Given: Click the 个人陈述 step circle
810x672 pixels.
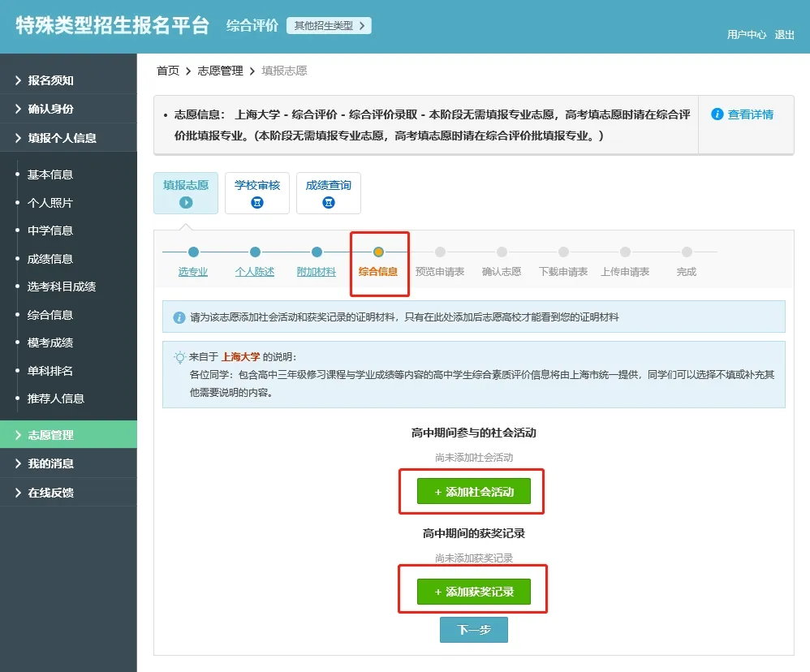Looking at the screenshot, I should 255,252.
